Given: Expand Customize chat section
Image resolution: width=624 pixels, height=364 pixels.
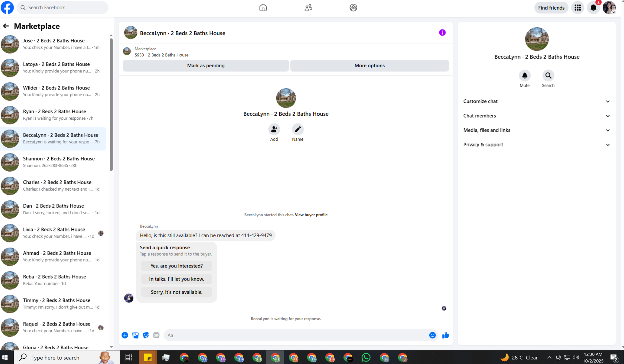Looking at the screenshot, I should point(536,101).
